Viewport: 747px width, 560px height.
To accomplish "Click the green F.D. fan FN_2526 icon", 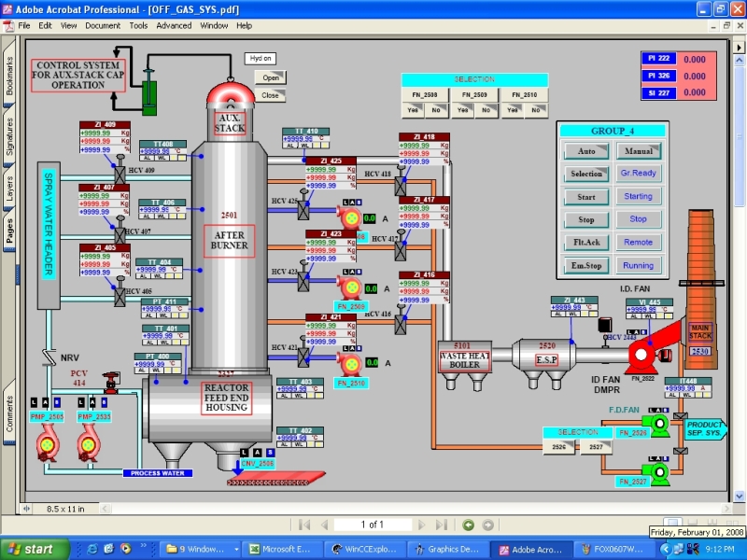I will pyautogui.click(x=660, y=426).
